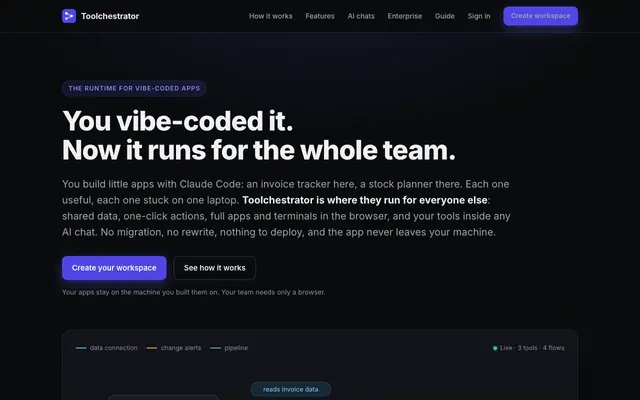The height and width of the screenshot is (400, 640).
Task: Click the note Your apps stay on the machine
Action: (193, 292)
